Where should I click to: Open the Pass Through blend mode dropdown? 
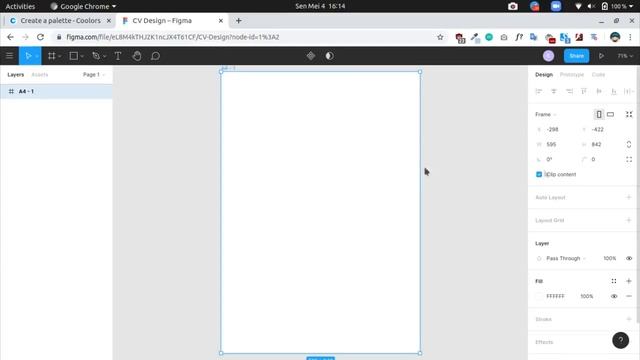(x=566, y=258)
